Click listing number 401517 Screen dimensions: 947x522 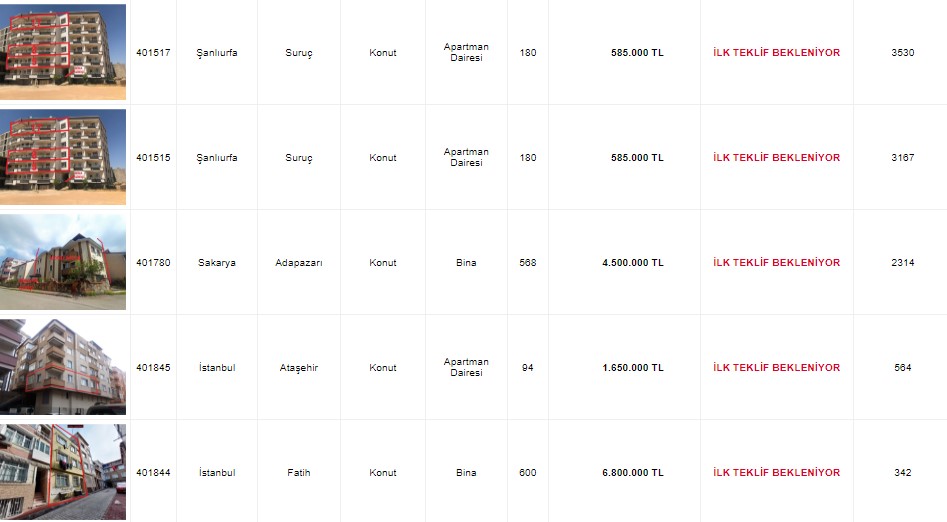tap(153, 53)
